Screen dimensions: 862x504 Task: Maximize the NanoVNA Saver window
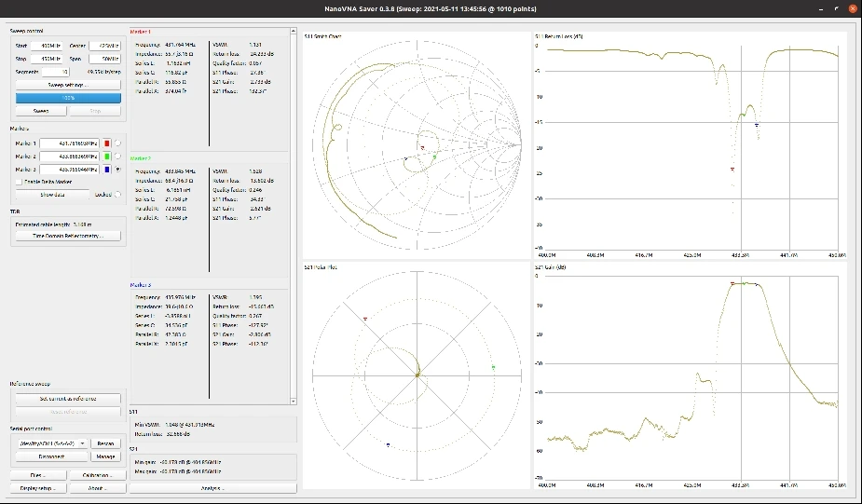tap(836, 8)
